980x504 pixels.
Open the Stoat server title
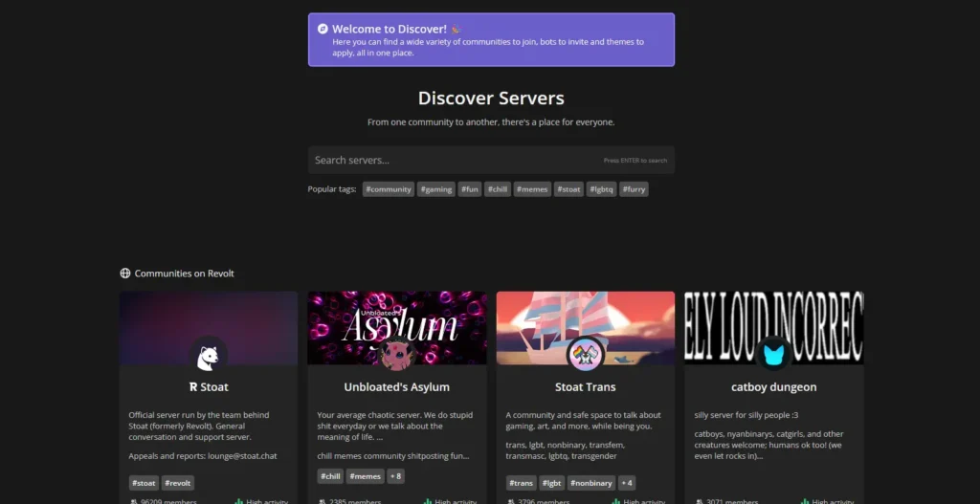(x=209, y=387)
